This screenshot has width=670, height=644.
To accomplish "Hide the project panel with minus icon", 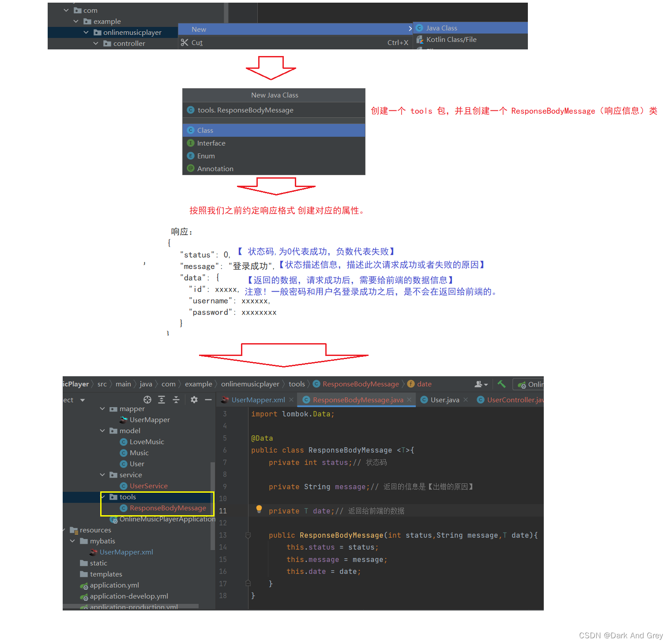I will click(208, 400).
